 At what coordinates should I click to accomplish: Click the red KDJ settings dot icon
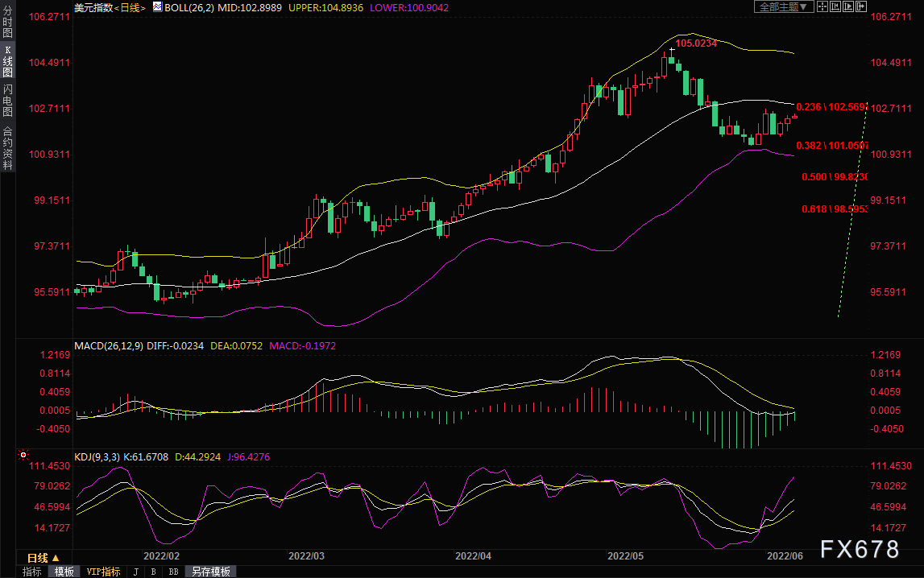[x=23, y=455]
